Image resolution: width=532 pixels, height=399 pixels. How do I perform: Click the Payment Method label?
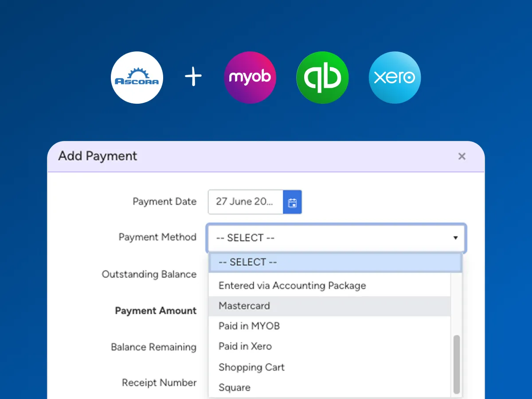point(157,237)
